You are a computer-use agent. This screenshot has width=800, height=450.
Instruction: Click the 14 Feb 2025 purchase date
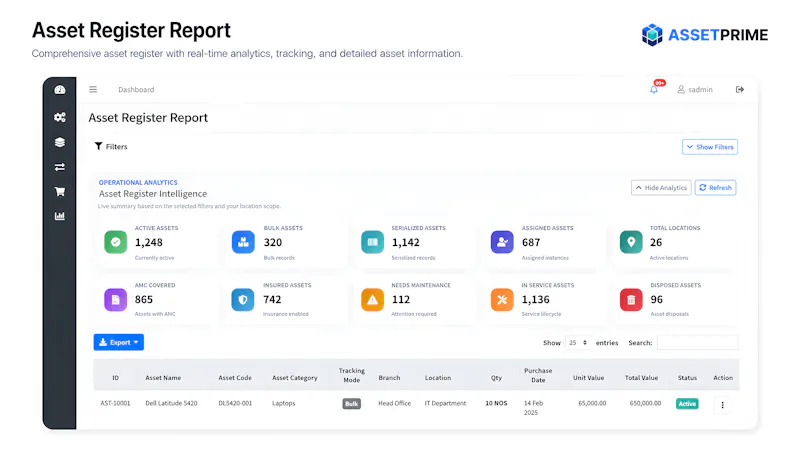tap(534, 408)
